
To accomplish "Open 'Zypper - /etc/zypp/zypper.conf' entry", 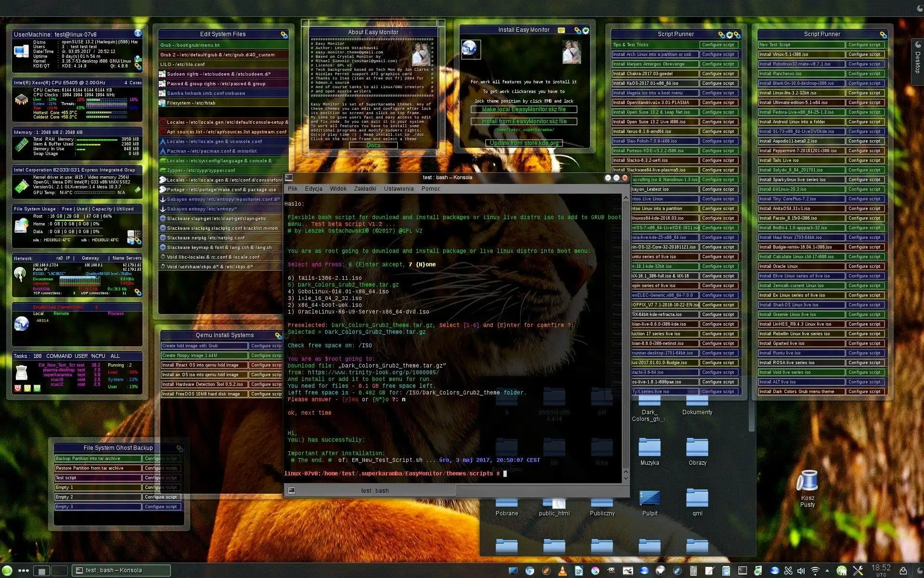I will pyautogui.click(x=224, y=170).
